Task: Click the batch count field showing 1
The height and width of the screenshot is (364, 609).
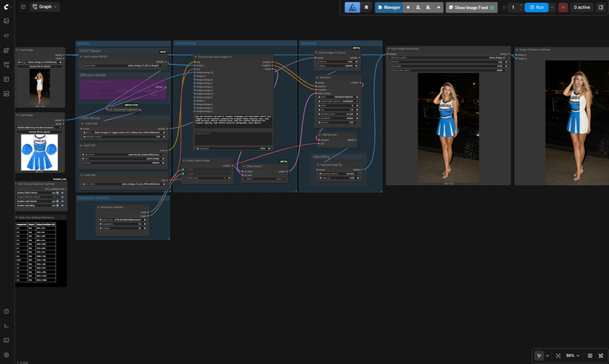Action: click(513, 7)
